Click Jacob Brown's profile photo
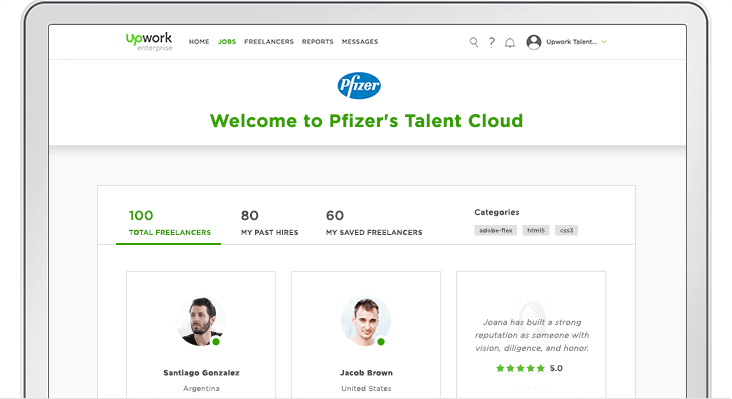This screenshot has width=732, height=399. (366, 322)
